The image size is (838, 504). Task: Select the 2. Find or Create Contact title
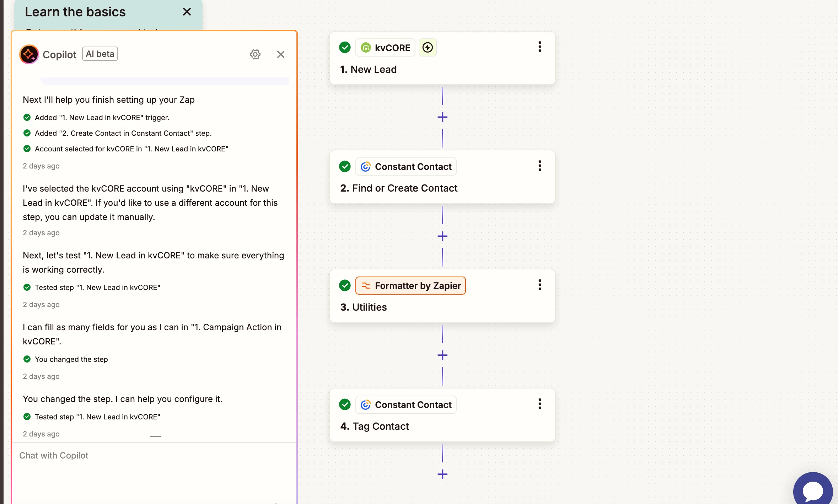pyautogui.click(x=399, y=188)
